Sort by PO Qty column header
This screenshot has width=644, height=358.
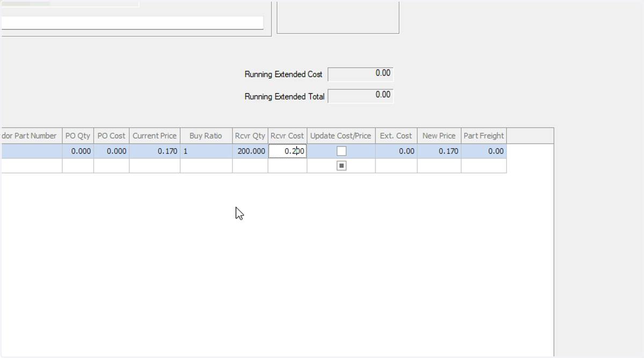(78, 136)
